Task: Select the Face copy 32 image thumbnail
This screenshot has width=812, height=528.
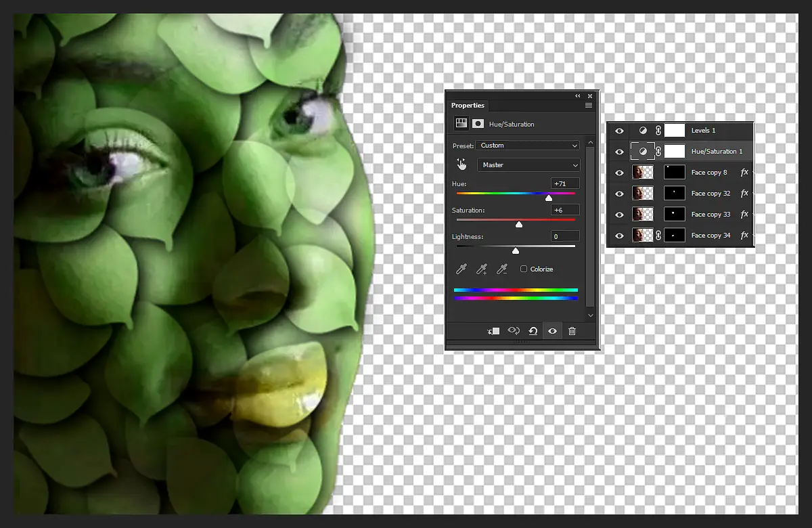Action: (643, 194)
